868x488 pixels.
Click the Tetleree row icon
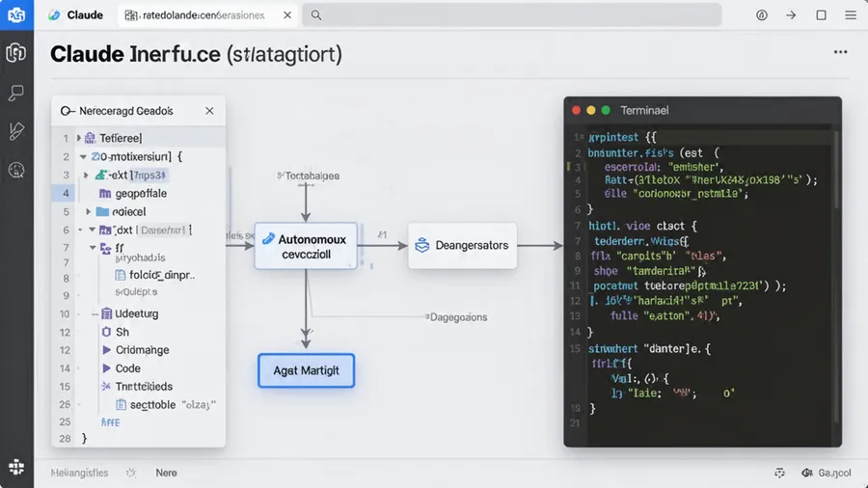point(90,138)
